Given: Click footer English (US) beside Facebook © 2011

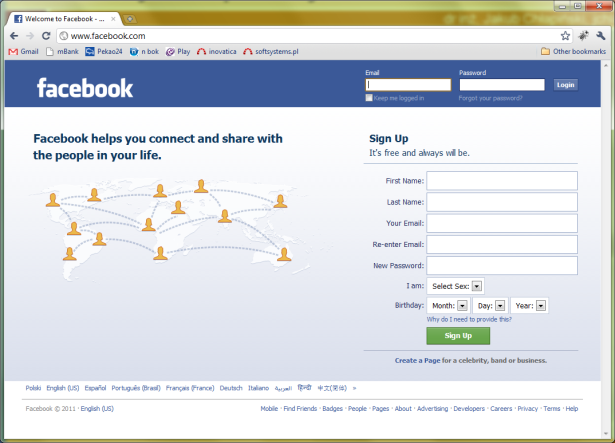Looking at the screenshot, I should [x=97, y=408].
